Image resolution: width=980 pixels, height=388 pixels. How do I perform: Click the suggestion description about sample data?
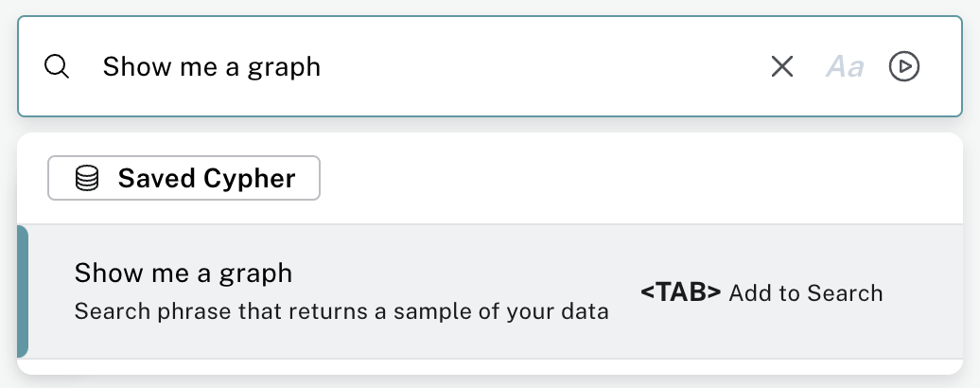341,311
